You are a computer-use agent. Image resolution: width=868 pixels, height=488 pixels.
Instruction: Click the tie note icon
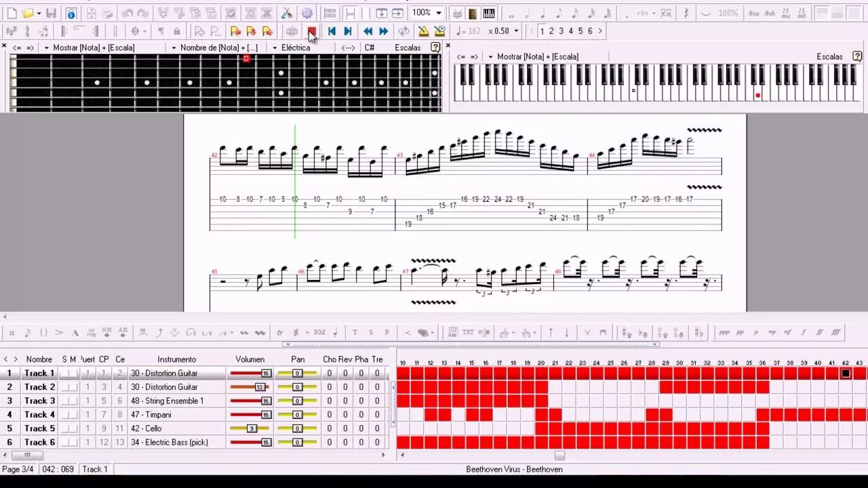click(x=707, y=14)
